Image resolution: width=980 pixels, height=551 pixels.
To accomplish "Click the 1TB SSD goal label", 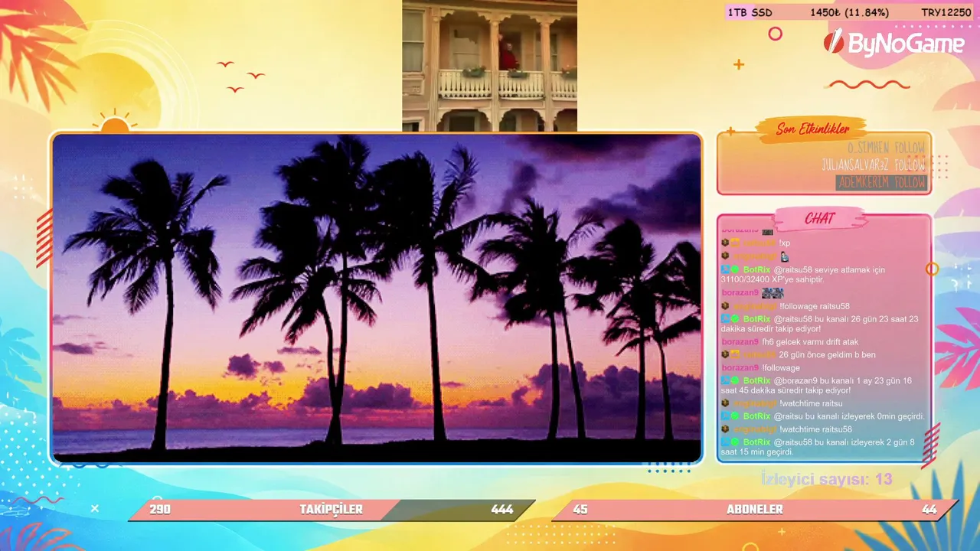I will (750, 12).
